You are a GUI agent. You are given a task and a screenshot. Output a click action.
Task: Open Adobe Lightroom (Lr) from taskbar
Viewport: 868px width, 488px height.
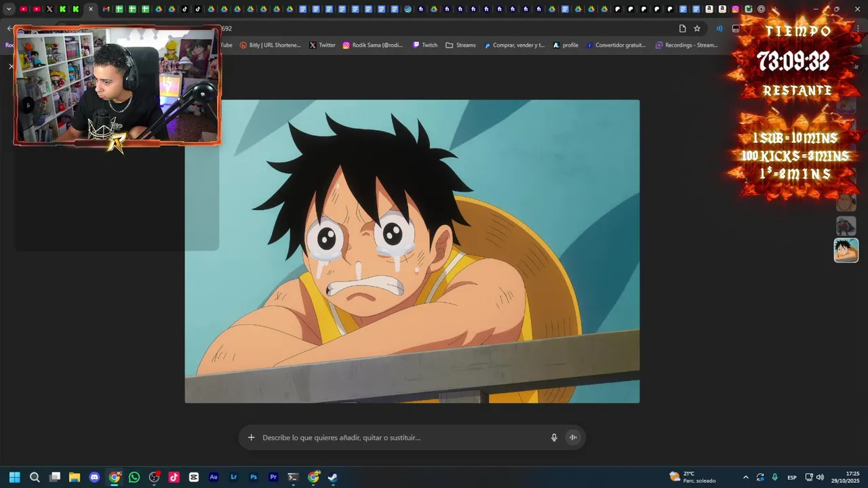pos(234,477)
